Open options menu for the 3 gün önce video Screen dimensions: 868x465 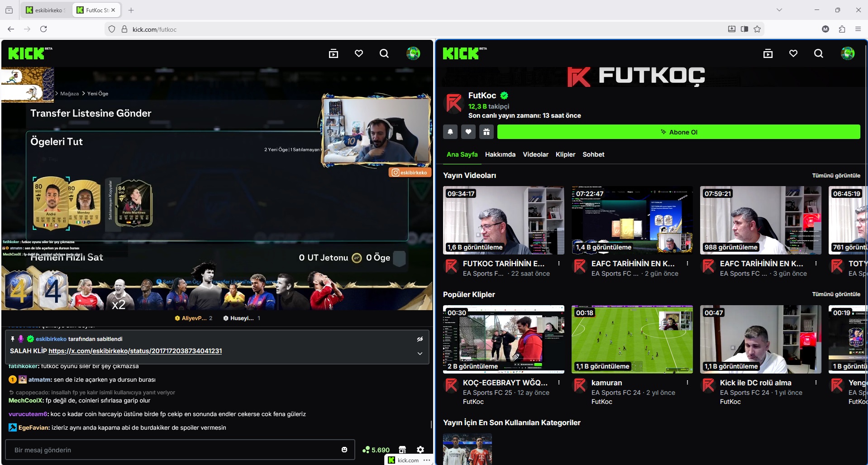816,263
